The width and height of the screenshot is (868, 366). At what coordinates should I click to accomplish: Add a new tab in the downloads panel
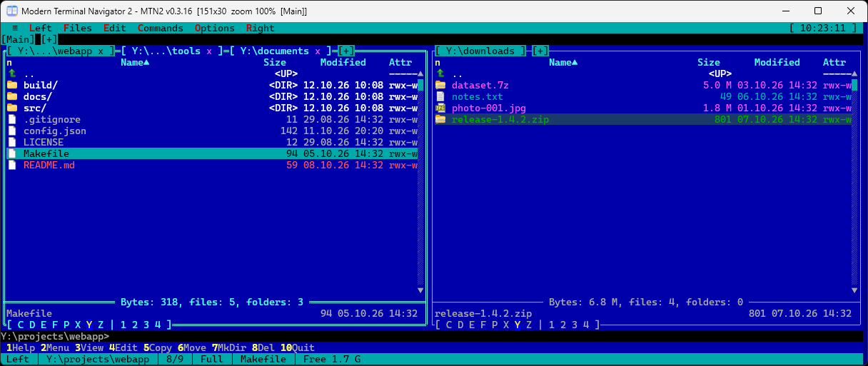pyautogui.click(x=540, y=51)
